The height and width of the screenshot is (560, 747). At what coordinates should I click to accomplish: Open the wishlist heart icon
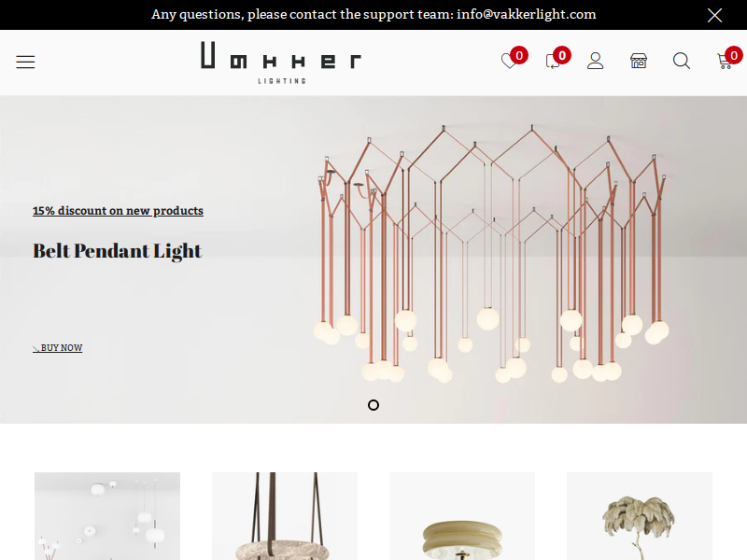click(x=509, y=62)
